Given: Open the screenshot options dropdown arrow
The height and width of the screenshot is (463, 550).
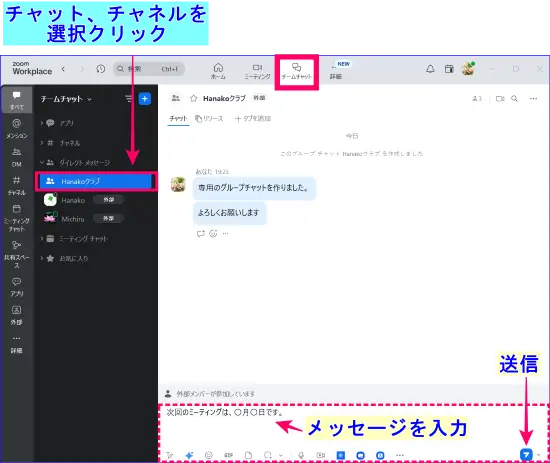Looking at the screenshot, I should click(x=281, y=455).
